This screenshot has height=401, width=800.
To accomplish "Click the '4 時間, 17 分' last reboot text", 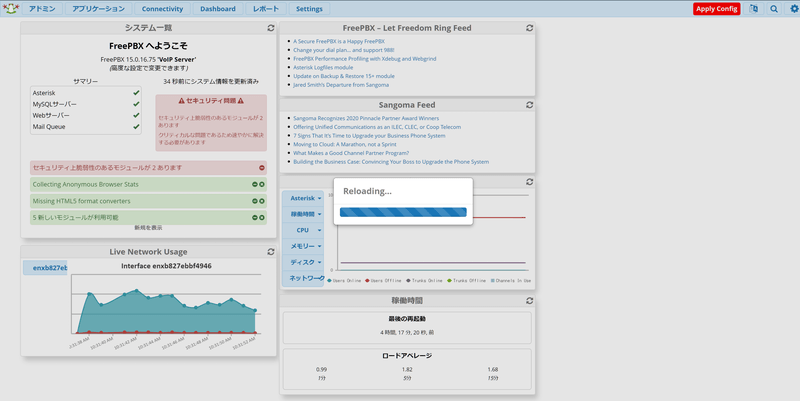I will click(407, 332).
